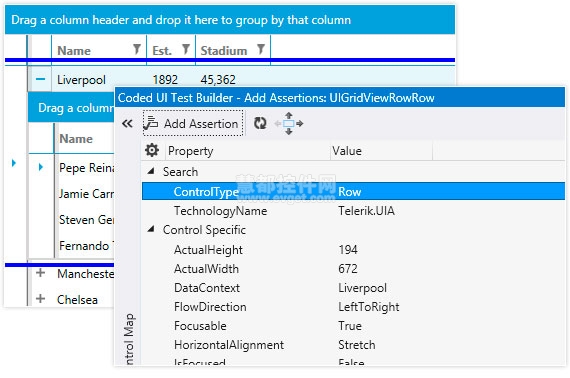Expand the Manchester row
The image size is (570, 378).
click(x=40, y=273)
